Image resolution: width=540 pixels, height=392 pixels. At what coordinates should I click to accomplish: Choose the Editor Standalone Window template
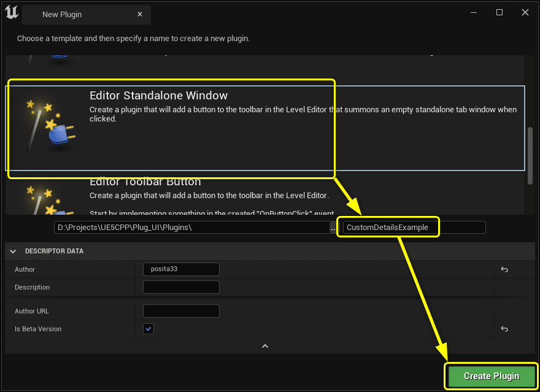click(x=158, y=96)
